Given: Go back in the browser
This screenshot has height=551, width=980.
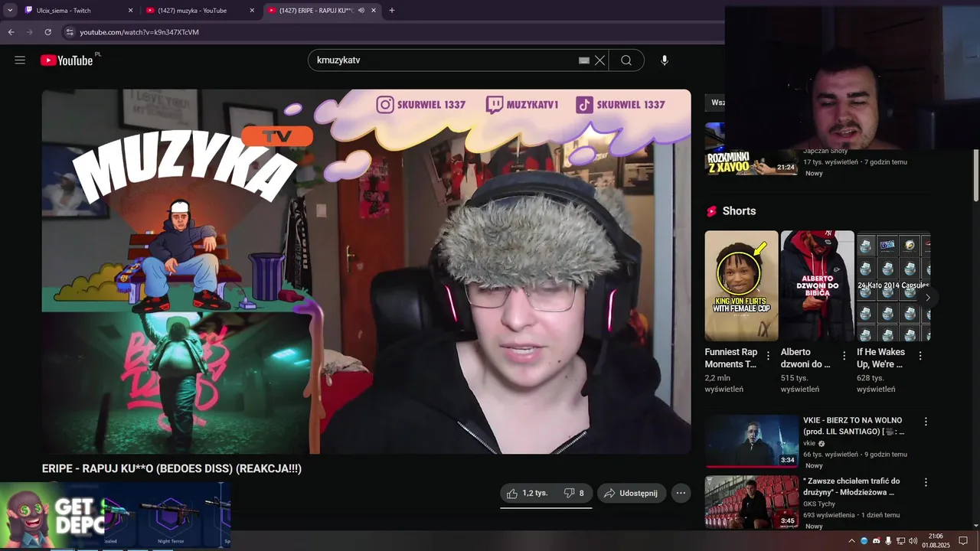Looking at the screenshot, I should pyautogui.click(x=11, y=32).
